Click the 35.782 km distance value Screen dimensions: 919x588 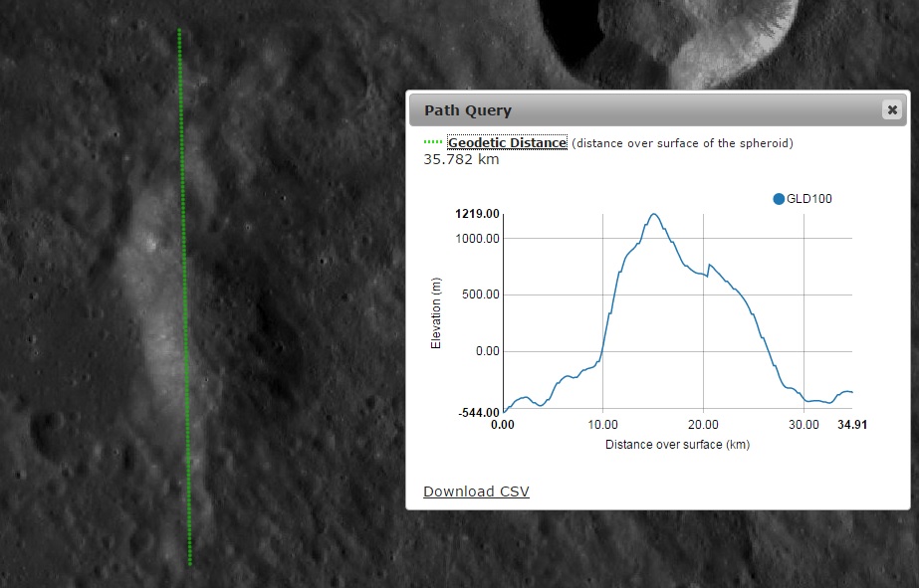tap(461, 159)
